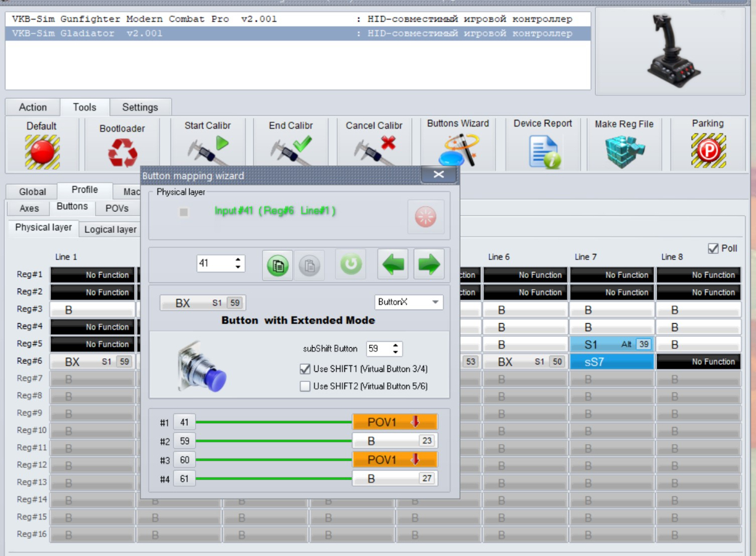The image size is (756, 556).
Task: Click the BX S1 59 button in wizard
Action: tap(202, 303)
